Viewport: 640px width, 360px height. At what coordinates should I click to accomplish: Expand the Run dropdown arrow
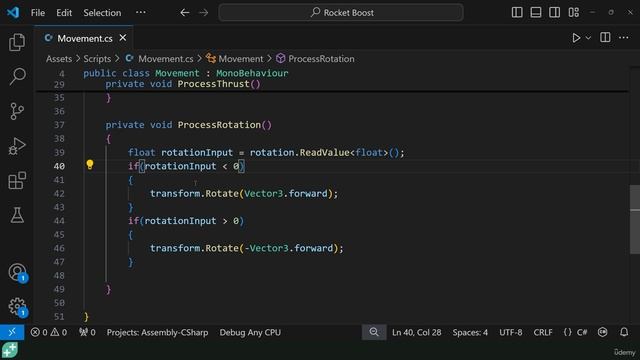point(588,38)
